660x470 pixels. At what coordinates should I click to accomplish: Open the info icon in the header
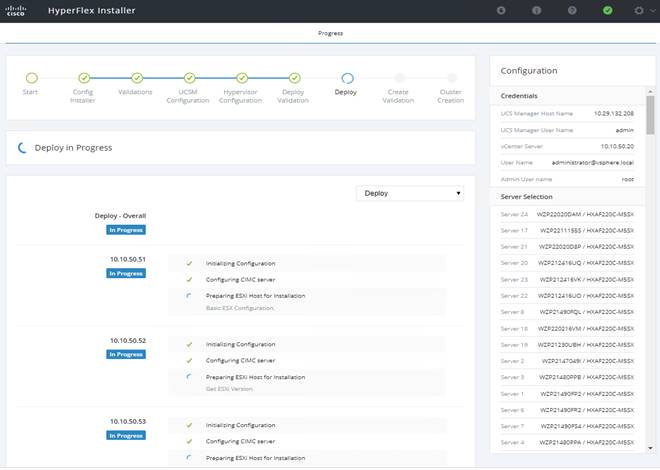coord(536,11)
